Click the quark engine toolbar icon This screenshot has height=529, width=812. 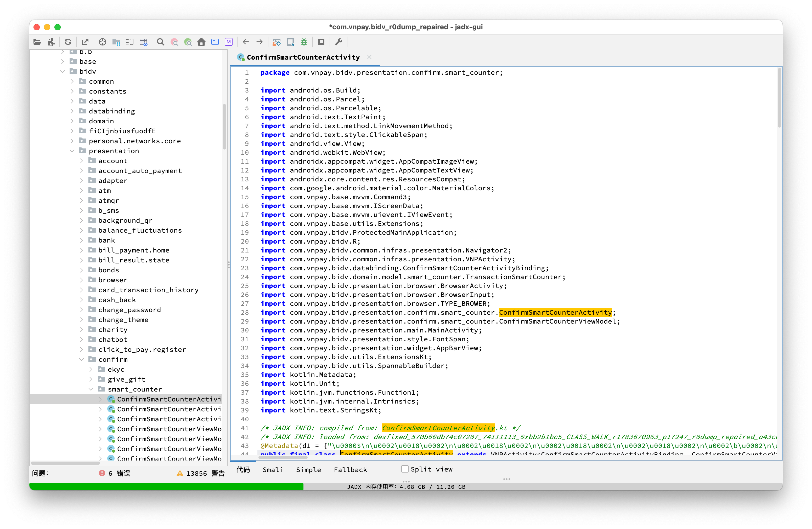[290, 42]
